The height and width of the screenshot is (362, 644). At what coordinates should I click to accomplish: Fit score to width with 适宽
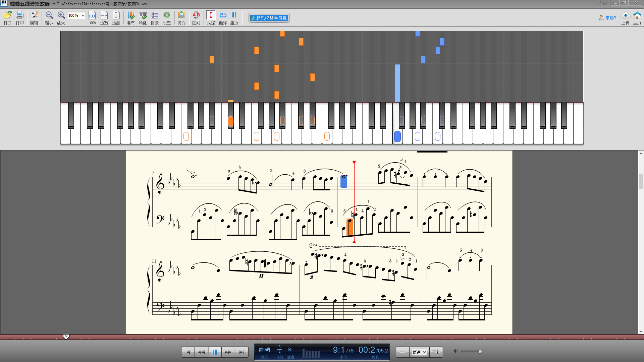click(x=104, y=18)
